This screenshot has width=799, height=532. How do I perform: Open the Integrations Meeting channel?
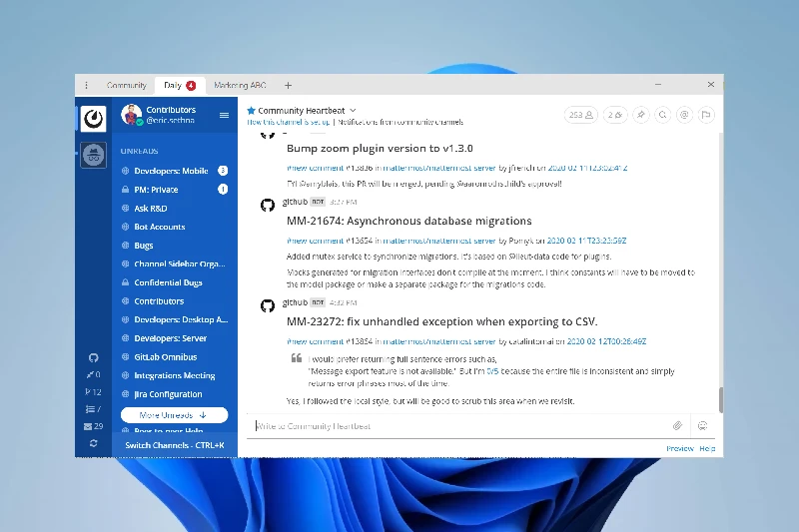174,375
